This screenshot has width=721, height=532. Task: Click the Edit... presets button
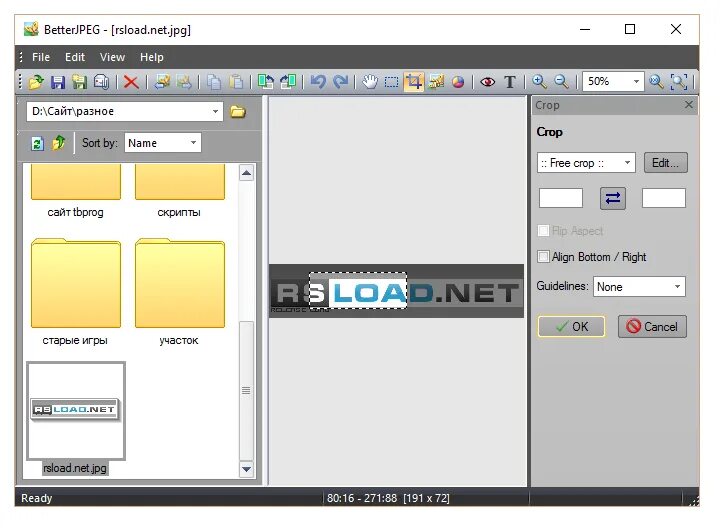click(665, 163)
